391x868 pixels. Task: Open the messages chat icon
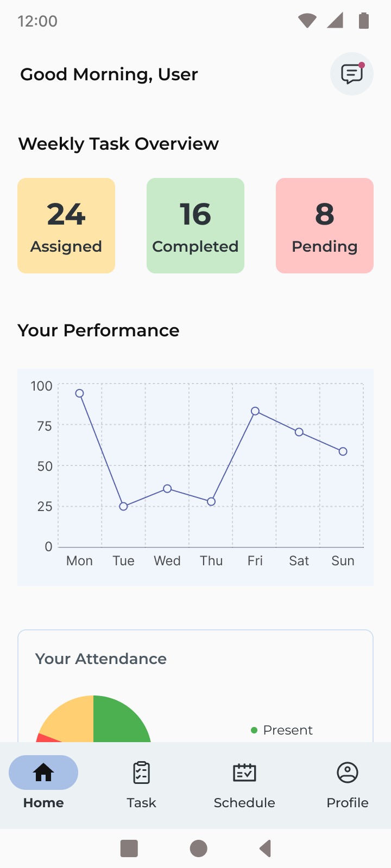[x=352, y=74]
